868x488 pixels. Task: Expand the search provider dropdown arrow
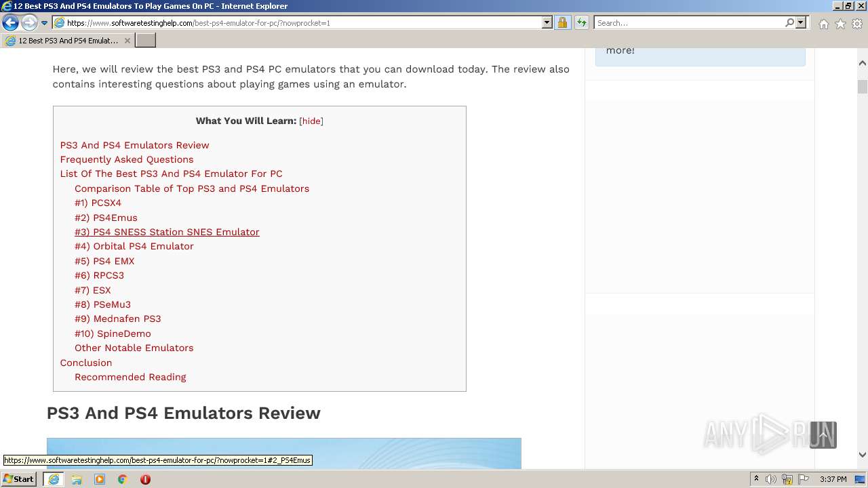pyautogui.click(x=801, y=22)
